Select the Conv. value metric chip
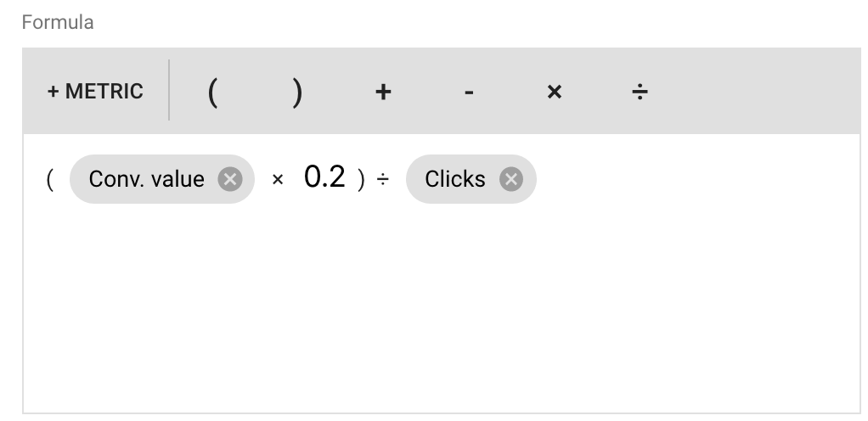 [x=146, y=179]
